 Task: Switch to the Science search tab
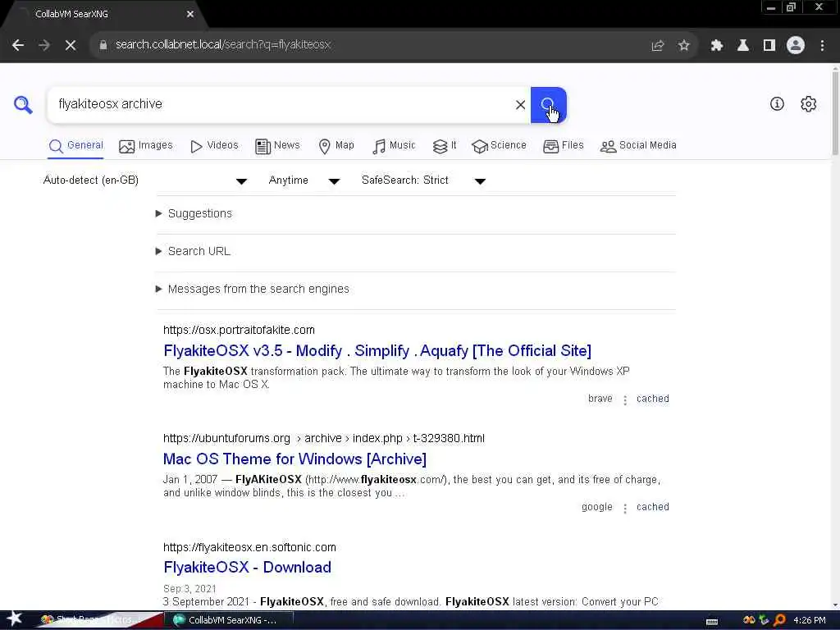coord(499,146)
